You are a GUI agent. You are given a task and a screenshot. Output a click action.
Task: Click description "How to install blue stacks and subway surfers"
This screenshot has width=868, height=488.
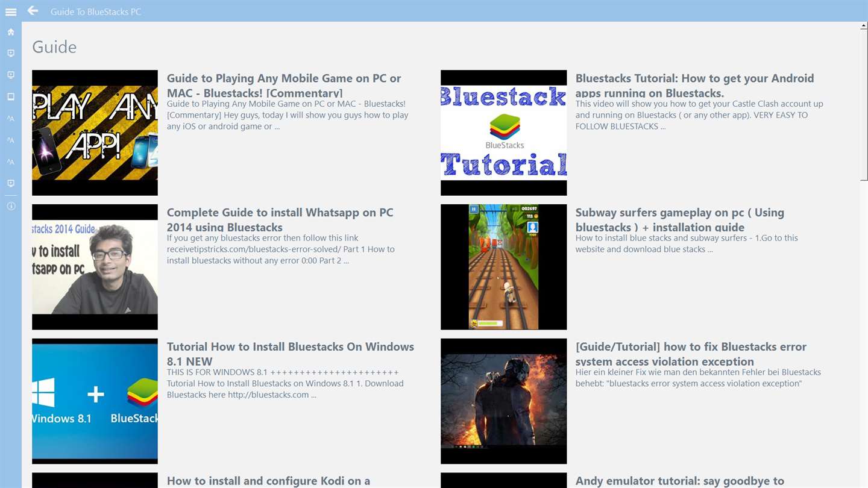[x=687, y=243]
